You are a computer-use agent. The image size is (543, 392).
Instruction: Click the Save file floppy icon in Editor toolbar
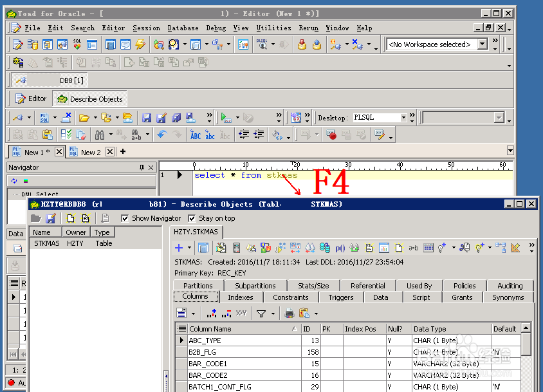coord(147,118)
